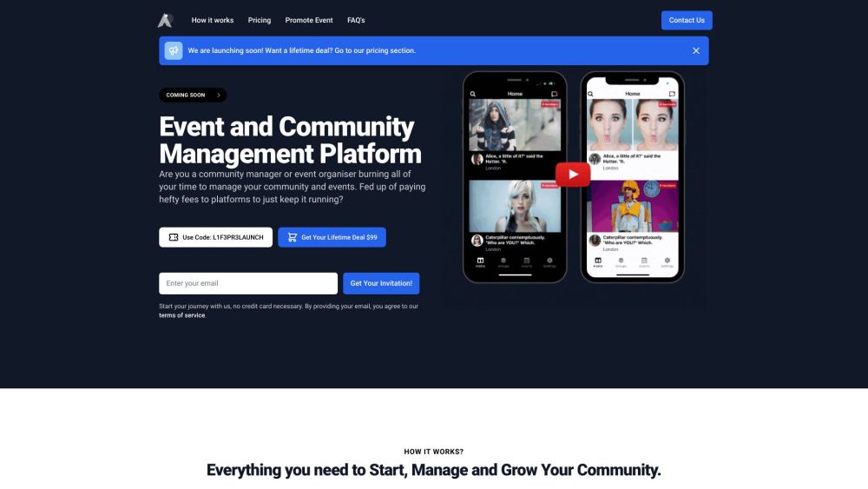
Task: Tap the Home tab icon on the light phone
Action: point(597,261)
